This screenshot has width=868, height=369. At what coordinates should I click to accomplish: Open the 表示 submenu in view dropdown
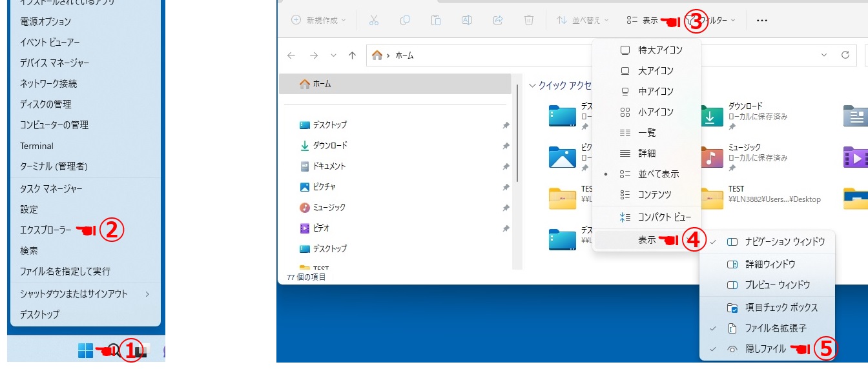[646, 240]
